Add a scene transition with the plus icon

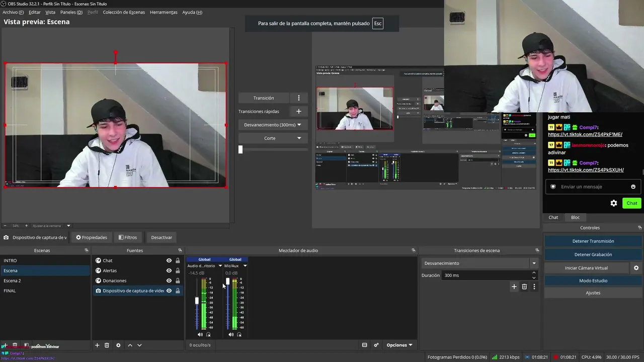click(x=514, y=287)
